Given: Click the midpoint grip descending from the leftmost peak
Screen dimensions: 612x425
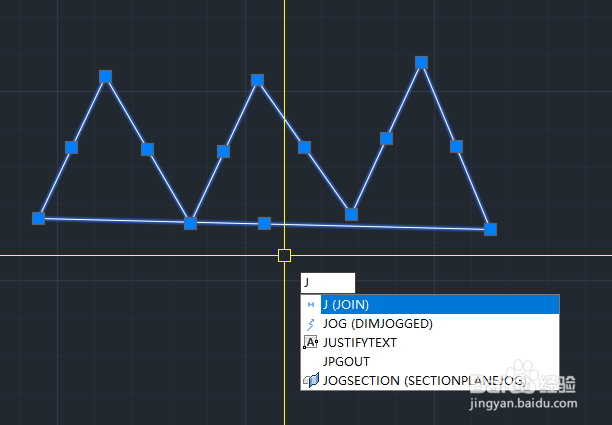Looking at the screenshot, I should [x=147, y=149].
